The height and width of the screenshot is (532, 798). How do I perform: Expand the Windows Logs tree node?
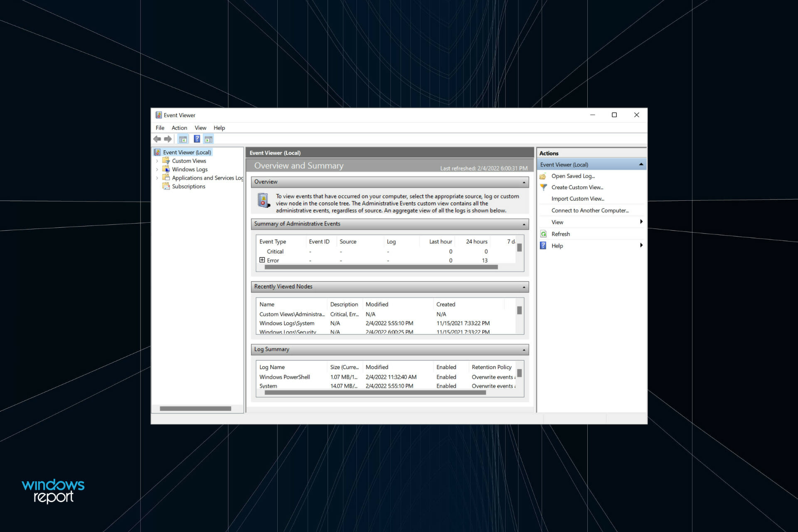point(157,170)
